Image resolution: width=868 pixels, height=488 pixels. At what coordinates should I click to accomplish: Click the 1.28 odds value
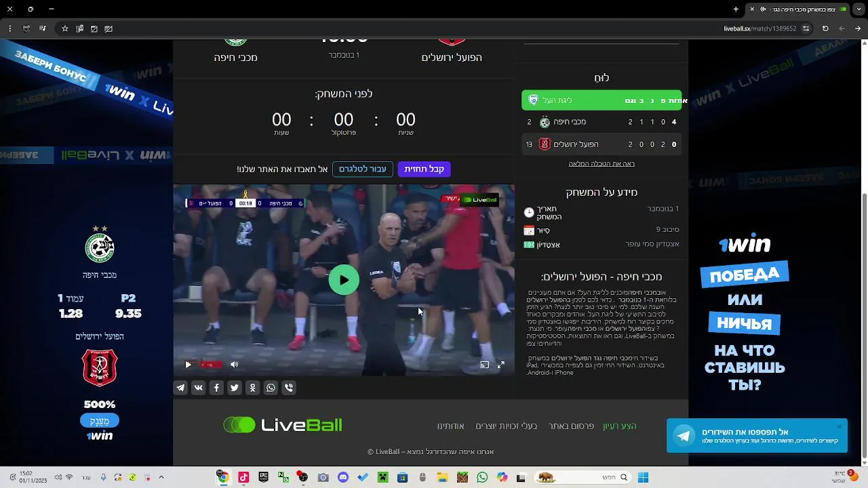pyautogui.click(x=71, y=313)
